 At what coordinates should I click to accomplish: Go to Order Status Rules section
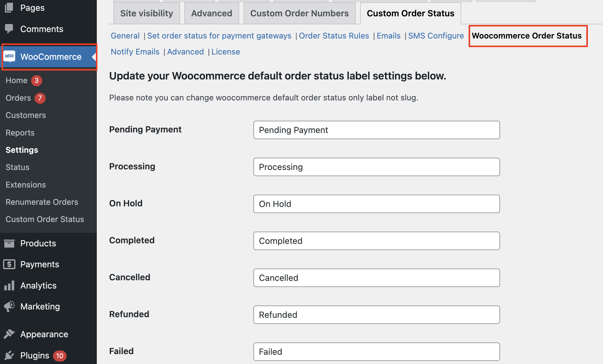pyautogui.click(x=334, y=36)
